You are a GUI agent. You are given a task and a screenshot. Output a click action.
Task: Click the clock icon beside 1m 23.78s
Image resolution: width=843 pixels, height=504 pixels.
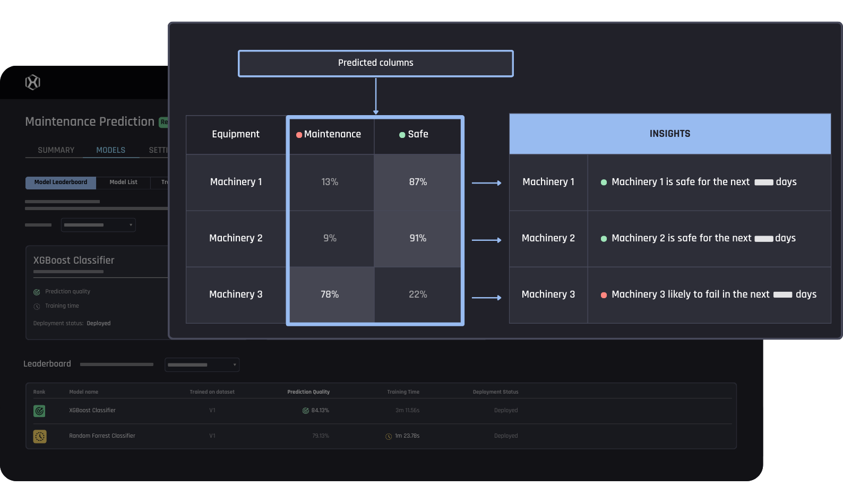pyautogui.click(x=389, y=436)
